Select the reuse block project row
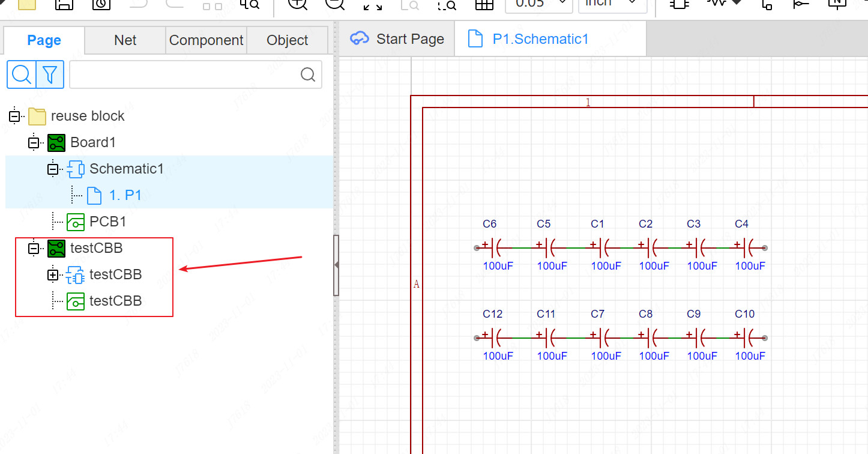Image resolution: width=868 pixels, height=454 pixels. coord(88,116)
